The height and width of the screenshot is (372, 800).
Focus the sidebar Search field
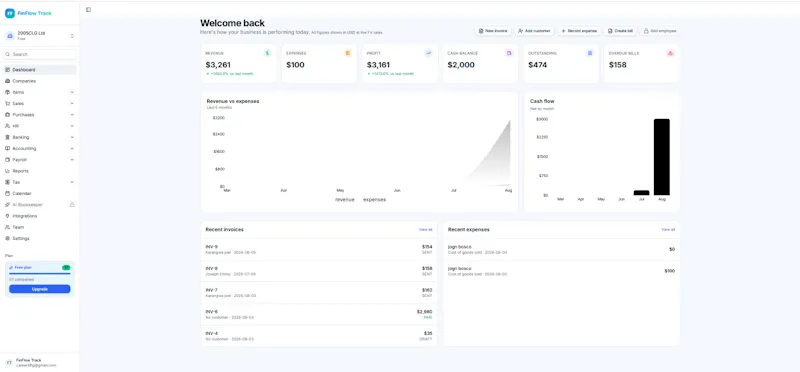[40, 54]
